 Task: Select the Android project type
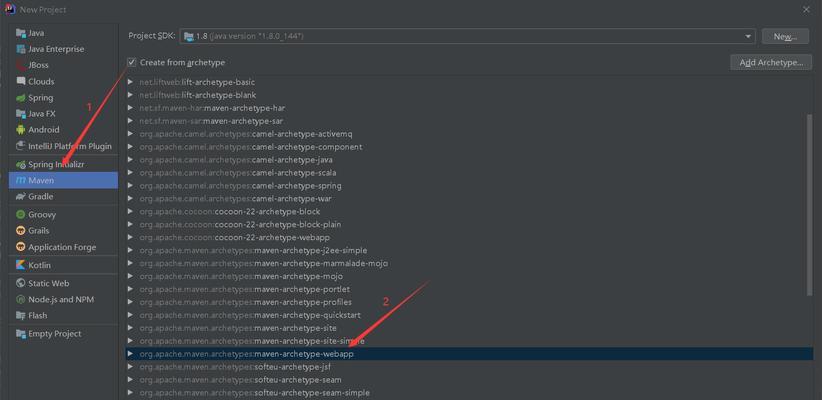(x=63, y=129)
